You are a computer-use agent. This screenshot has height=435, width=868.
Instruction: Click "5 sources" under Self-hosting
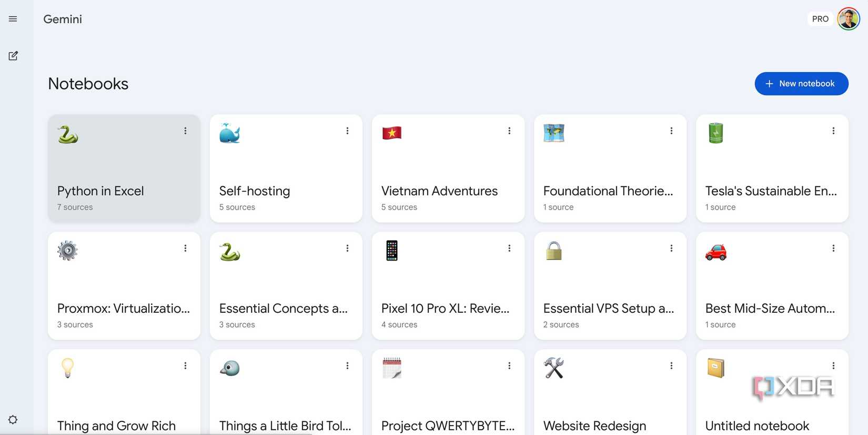[x=237, y=207]
